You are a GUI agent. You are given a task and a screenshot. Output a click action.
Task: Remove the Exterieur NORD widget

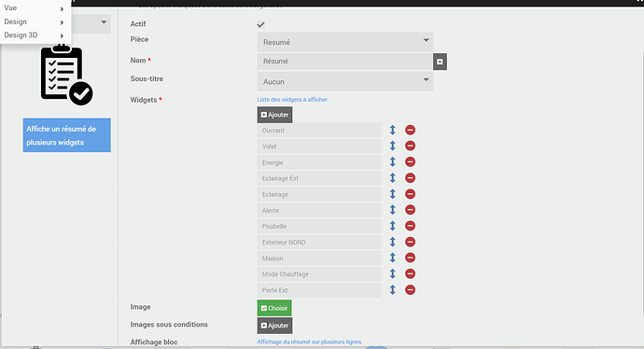[x=410, y=242]
